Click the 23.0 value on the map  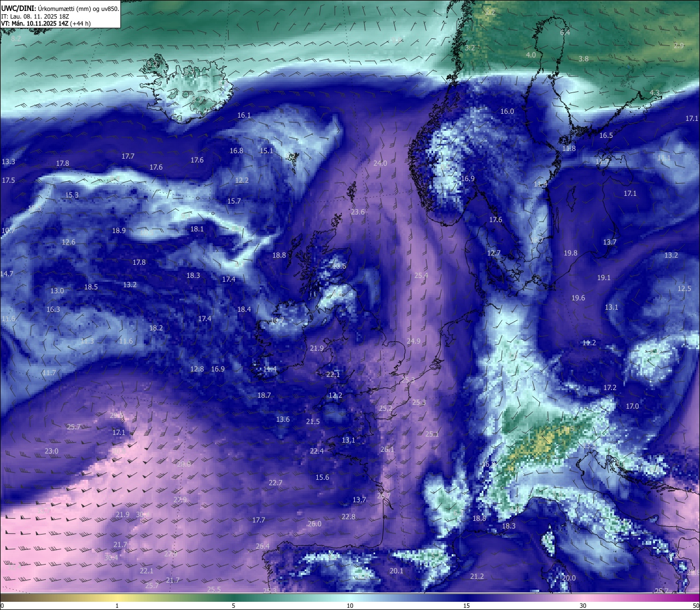tap(51, 451)
